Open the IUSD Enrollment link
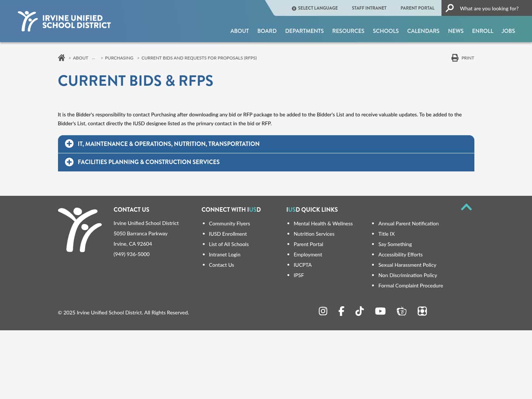Image resolution: width=532 pixels, height=399 pixels. click(228, 233)
